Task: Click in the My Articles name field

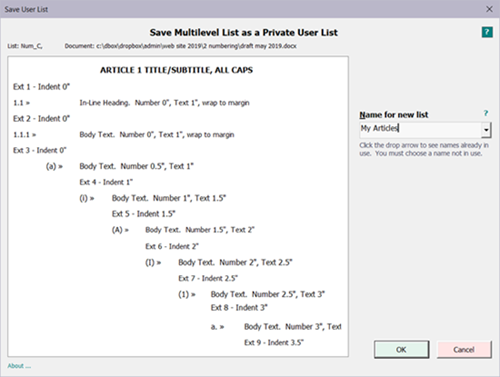Action: [420, 129]
